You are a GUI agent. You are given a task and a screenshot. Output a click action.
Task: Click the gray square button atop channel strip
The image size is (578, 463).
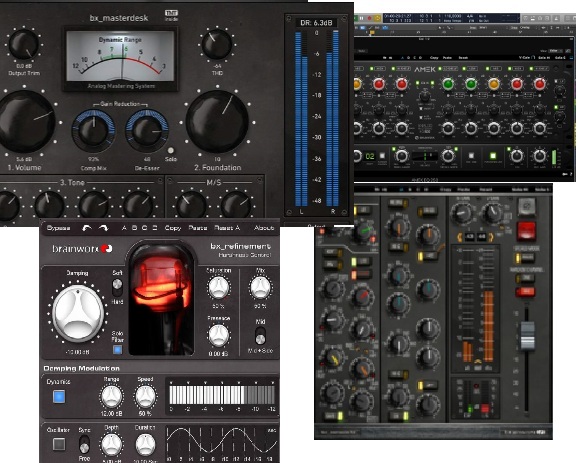[526, 207]
